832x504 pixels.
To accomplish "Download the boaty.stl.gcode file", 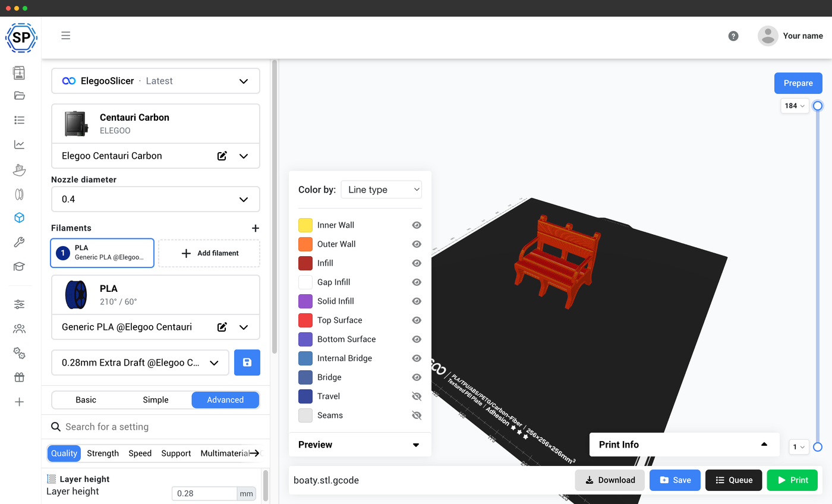I will point(610,480).
